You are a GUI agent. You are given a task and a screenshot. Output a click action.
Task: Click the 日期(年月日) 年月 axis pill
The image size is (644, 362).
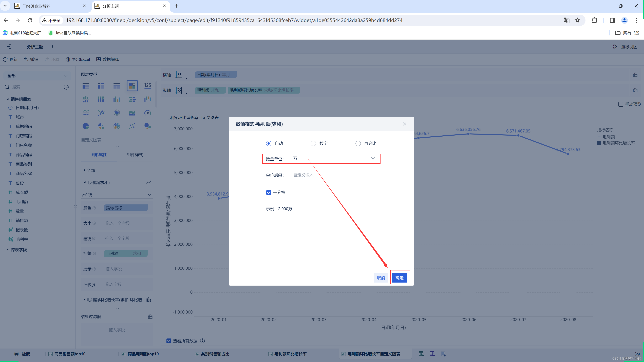tap(216, 75)
